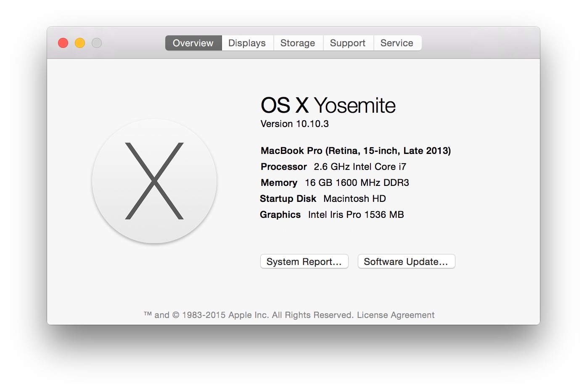This screenshot has width=587, height=392.
Task: Click Intel Iris Pro 1536 MB value
Action: pos(356,215)
